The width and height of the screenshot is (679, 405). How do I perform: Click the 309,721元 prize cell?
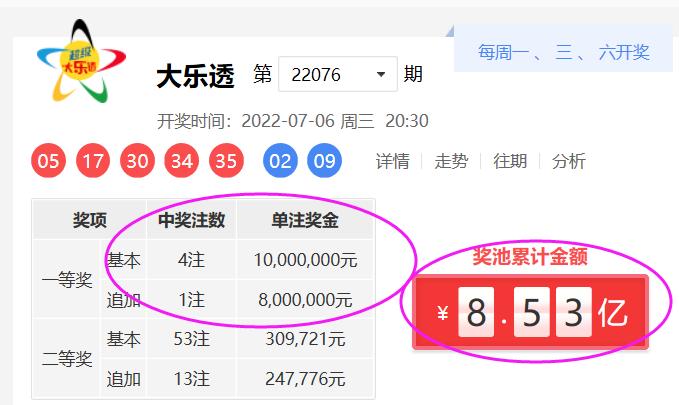(x=305, y=339)
